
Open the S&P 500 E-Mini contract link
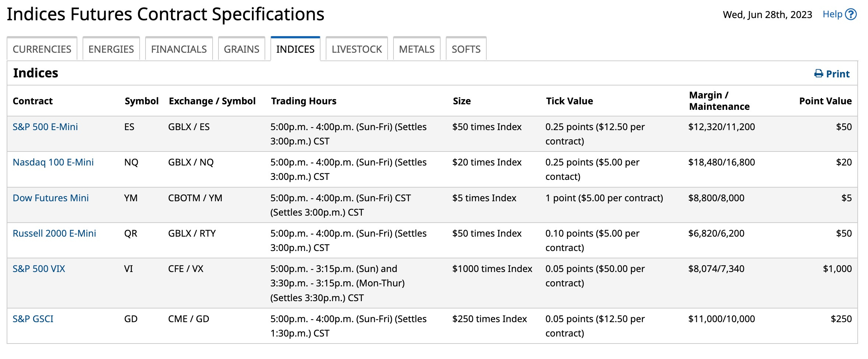(45, 127)
